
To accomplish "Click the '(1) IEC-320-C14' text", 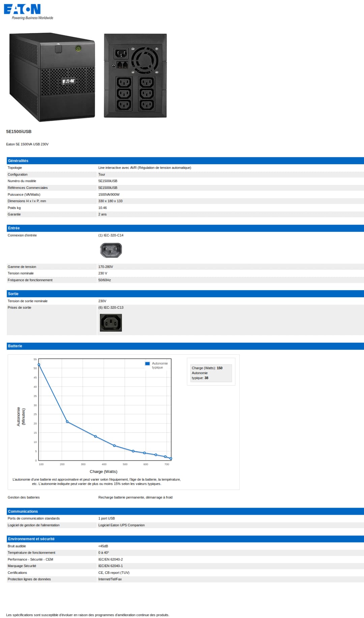I will 111,235.
